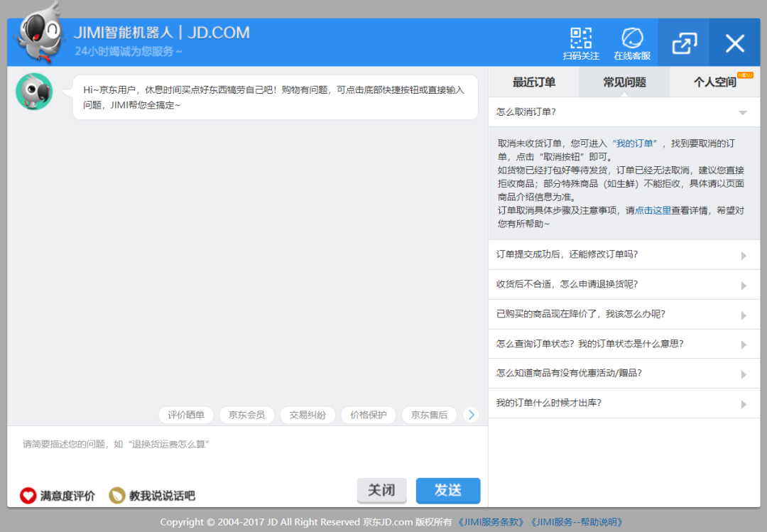
Task: Collapse the 怎么取消订单? answer
Action: (x=624, y=112)
